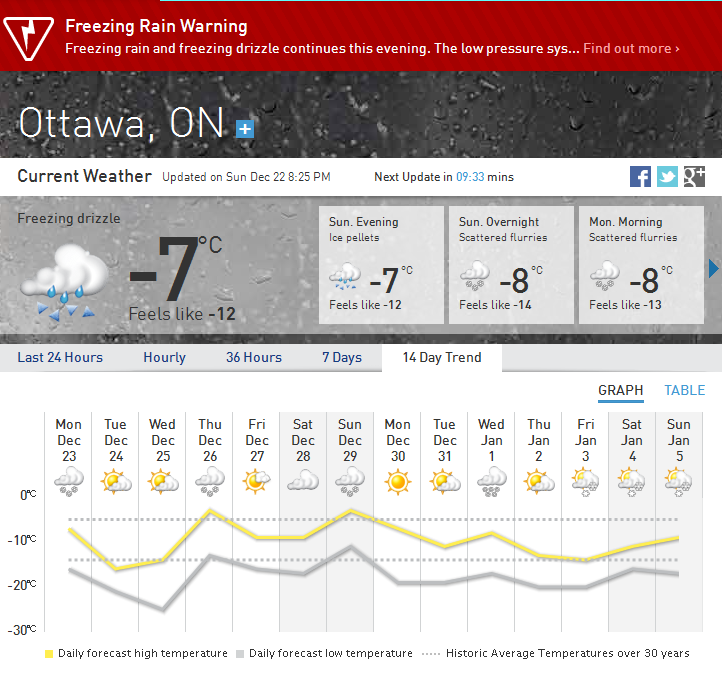
Task: Switch to GRAPH view
Action: coord(620,390)
